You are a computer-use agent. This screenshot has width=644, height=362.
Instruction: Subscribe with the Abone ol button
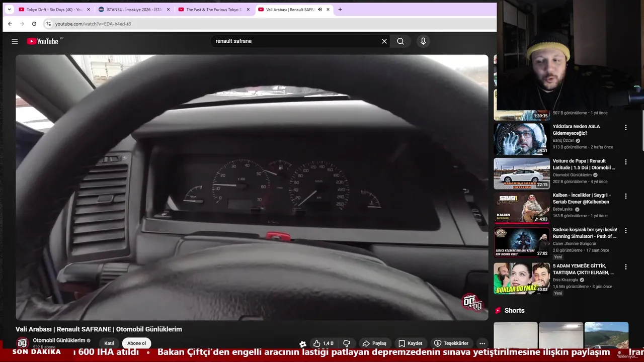pyautogui.click(x=136, y=343)
